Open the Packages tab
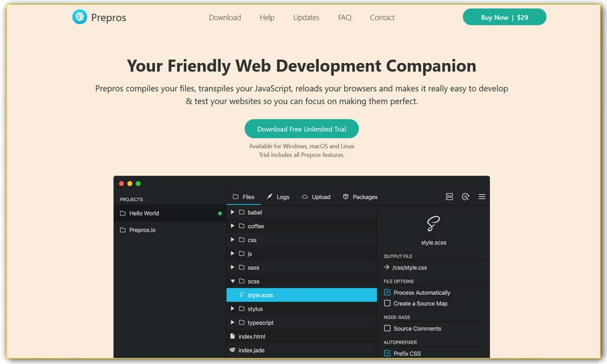 360,197
